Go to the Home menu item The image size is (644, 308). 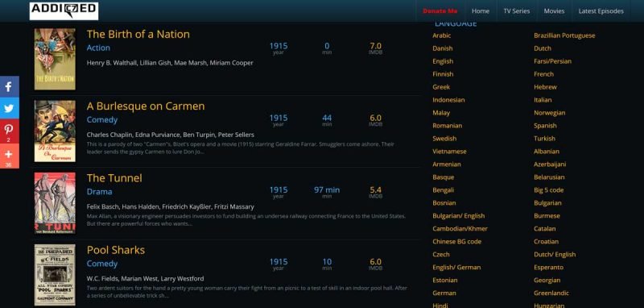pyautogui.click(x=480, y=11)
